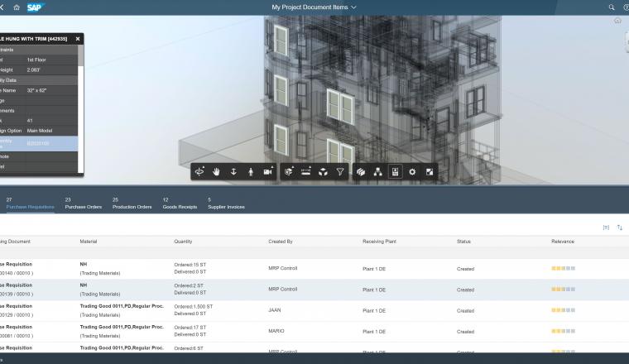Click the relevance rating in the JAAN row
629x364 pixels.
point(564,310)
